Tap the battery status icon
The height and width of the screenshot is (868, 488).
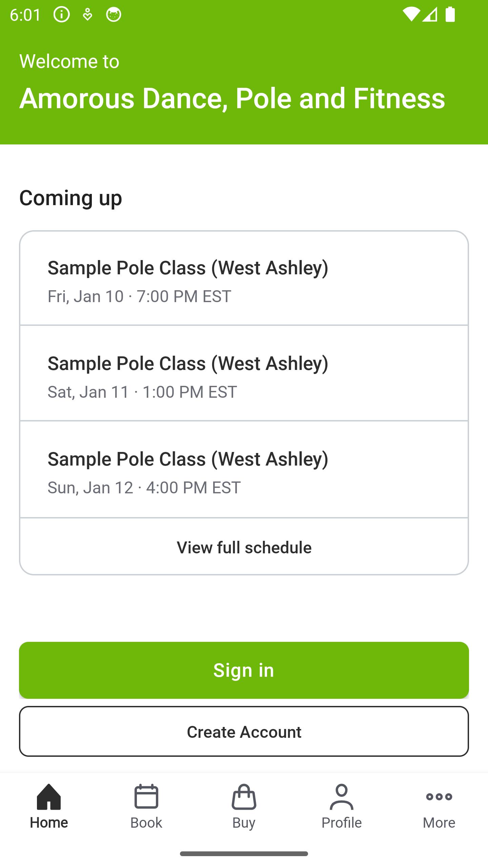click(450, 15)
